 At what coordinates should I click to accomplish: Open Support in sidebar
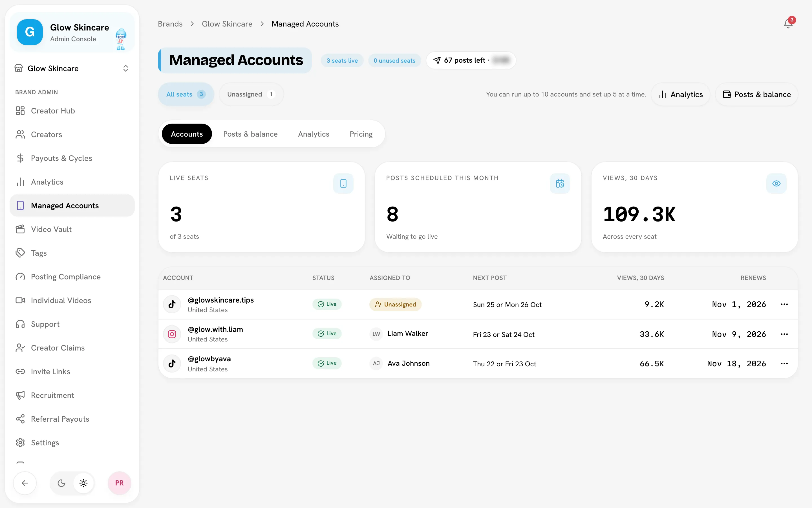[x=72, y=324]
